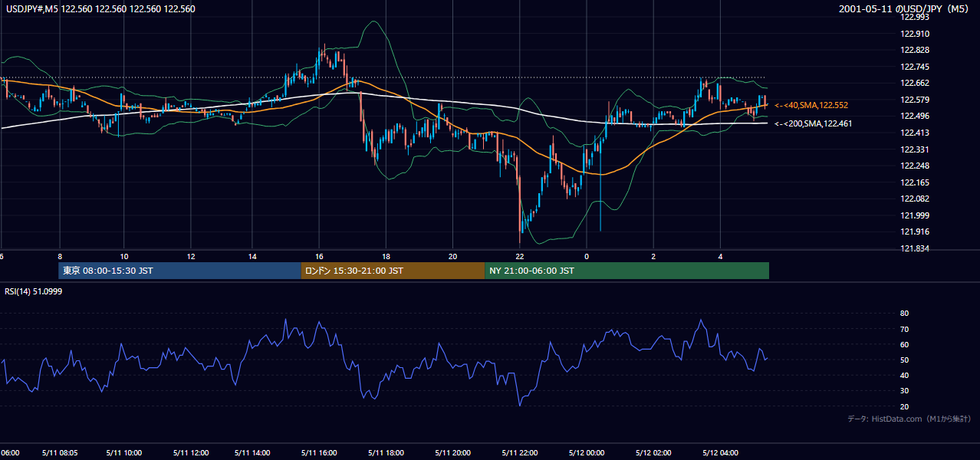Select the 東京 08:00-15:30 JST session bar
The height and width of the screenshot is (460, 980).
point(179,271)
